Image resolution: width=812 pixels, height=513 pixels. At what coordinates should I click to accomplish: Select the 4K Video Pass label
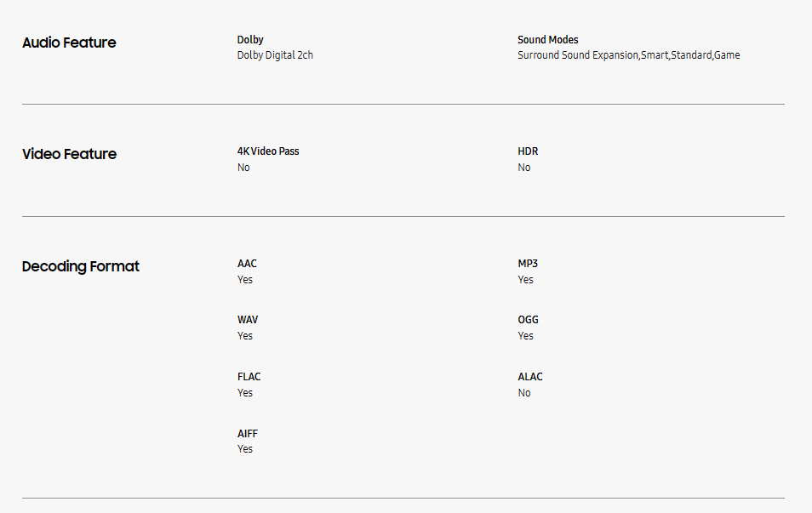click(x=268, y=151)
